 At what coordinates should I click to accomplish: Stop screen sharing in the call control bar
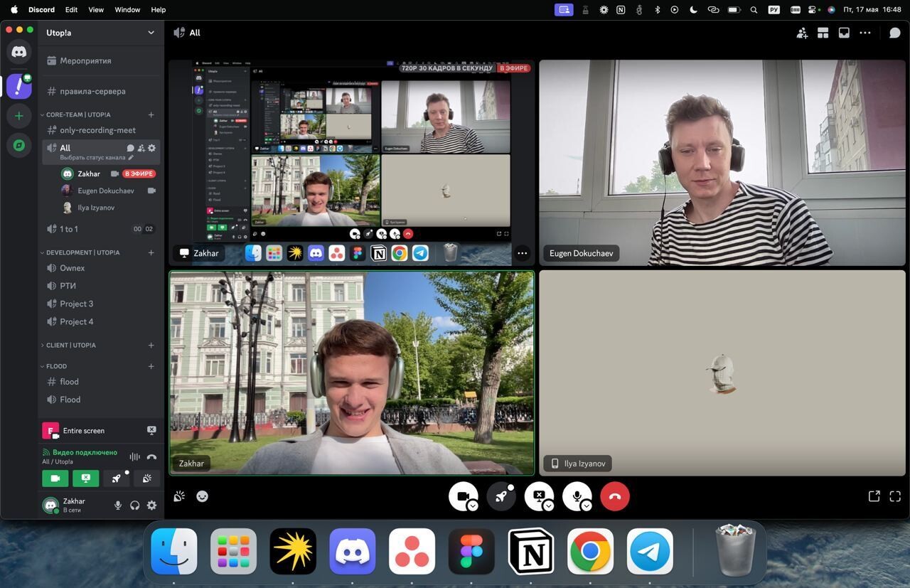click(x=538, y=496)
